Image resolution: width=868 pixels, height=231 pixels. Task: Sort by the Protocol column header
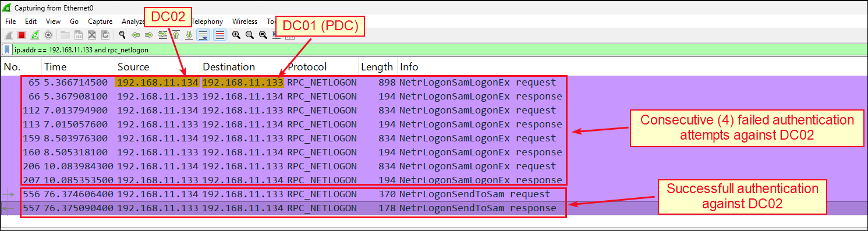click(x=321, y=67)
